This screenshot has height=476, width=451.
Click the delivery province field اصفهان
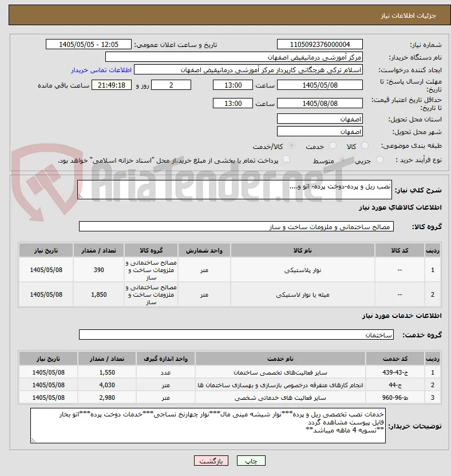320,119
